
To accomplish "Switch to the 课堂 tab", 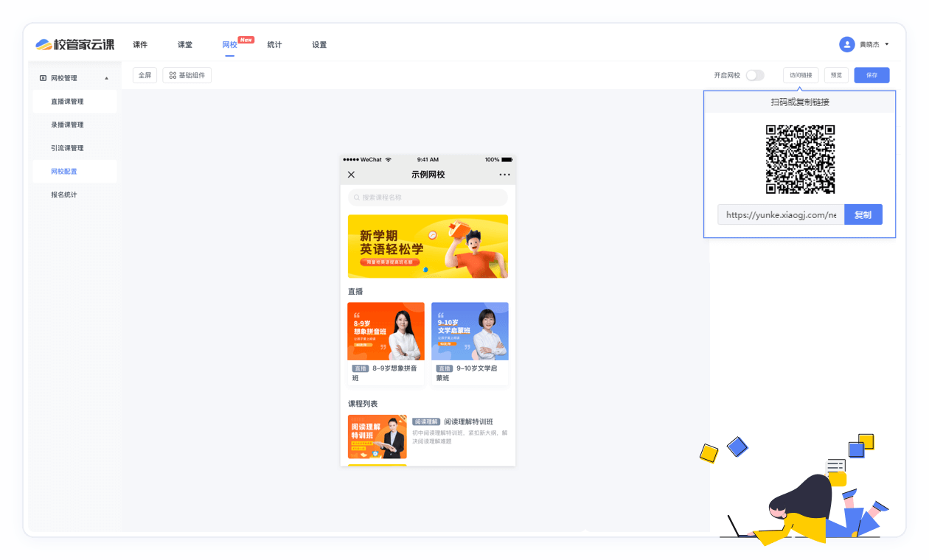I will (x=185, y=45).
